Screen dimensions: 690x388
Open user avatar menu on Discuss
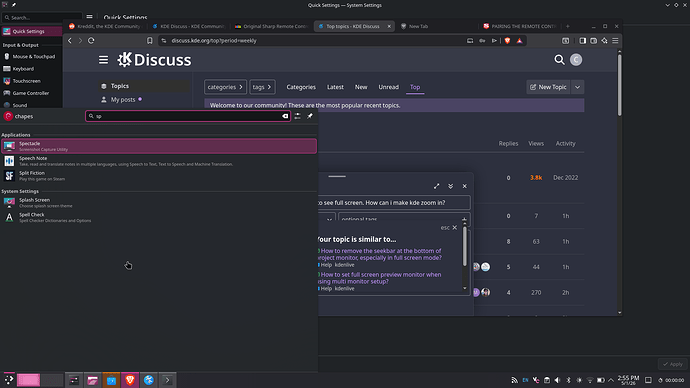click(576, 59)
